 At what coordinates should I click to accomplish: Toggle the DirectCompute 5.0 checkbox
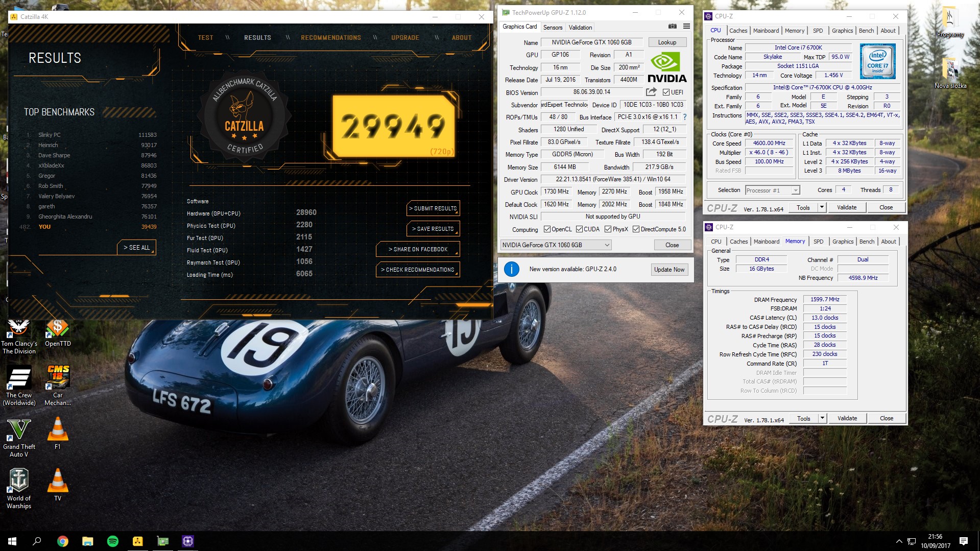[x=636, y=229]
